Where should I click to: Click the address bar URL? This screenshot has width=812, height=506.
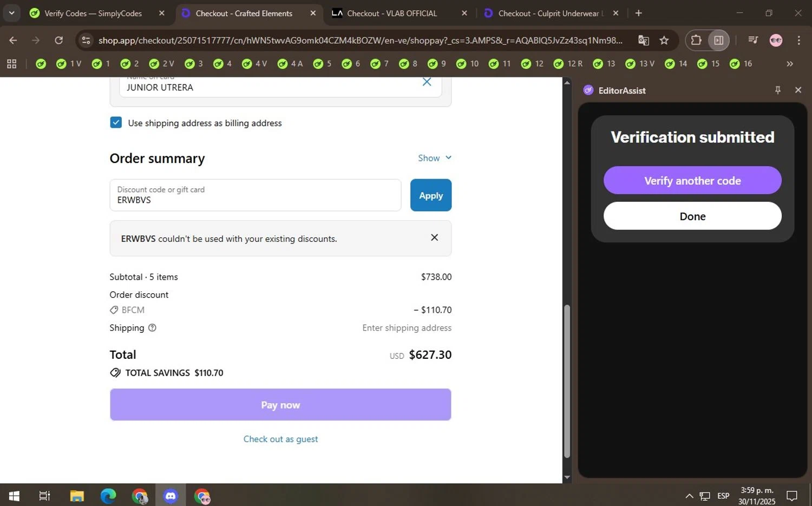pos(360,40)
